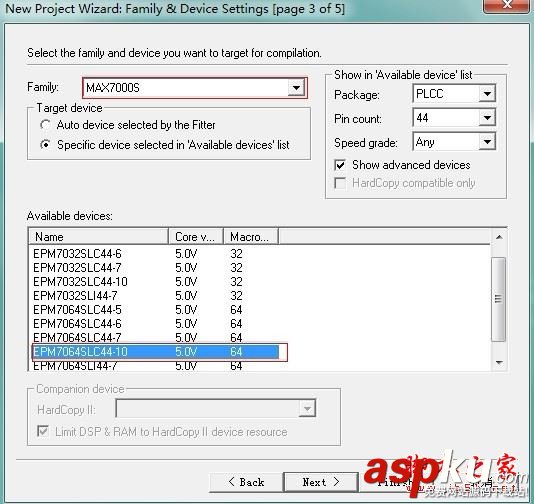Close the New Project Wizard window
This screenshot has width=534, height=504.
pos(507,5)
